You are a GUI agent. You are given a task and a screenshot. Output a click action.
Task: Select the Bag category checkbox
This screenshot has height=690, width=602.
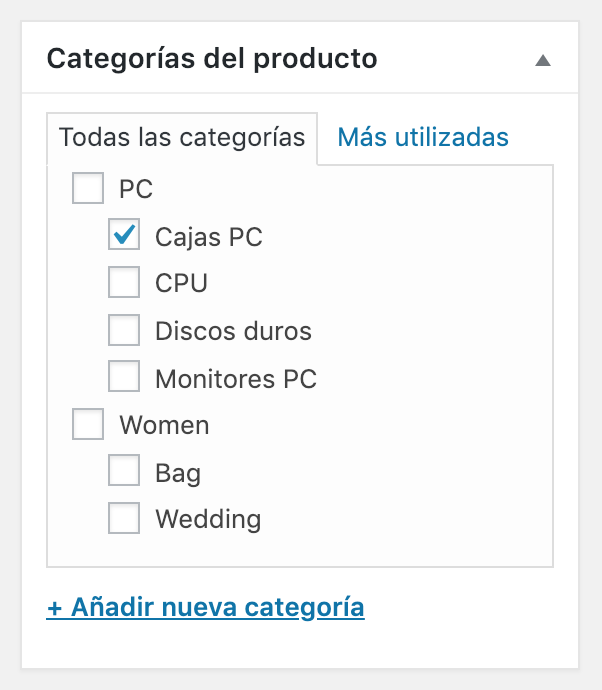click(124, 472)
